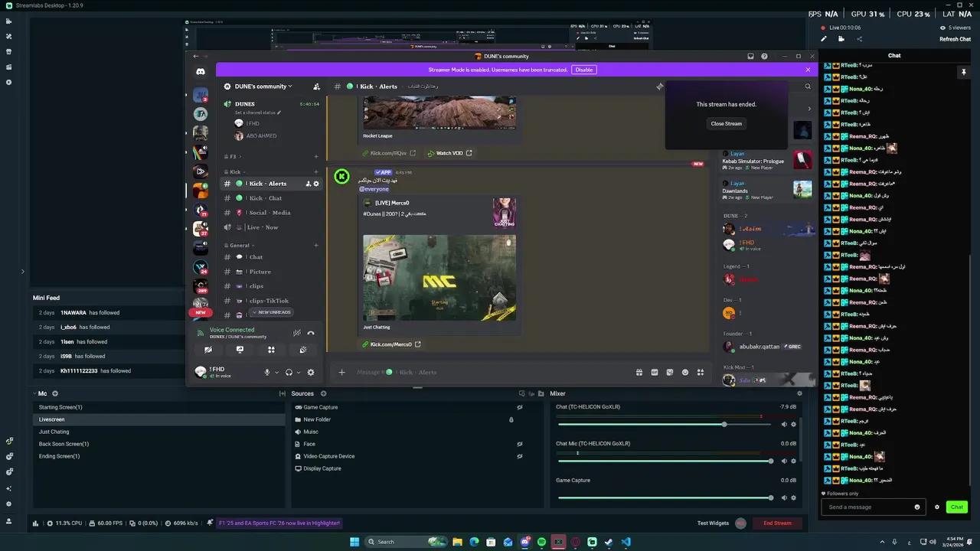Jump to NEW UNREADS in channel list

tap(271, 312)
